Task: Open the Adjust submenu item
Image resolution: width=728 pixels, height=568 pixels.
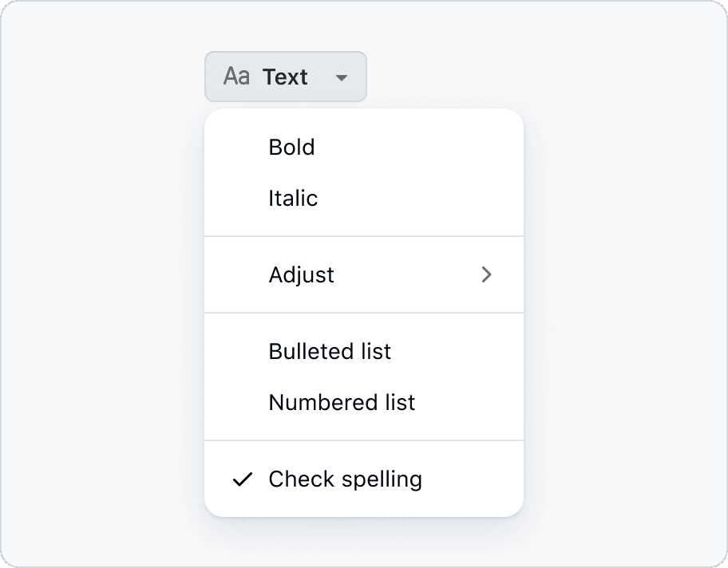Action: (302, 274)
